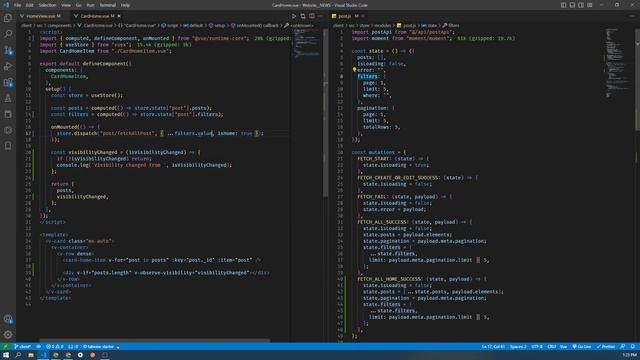
Task: Click 'components' in left breadcrumb
Action: (60, 25)
